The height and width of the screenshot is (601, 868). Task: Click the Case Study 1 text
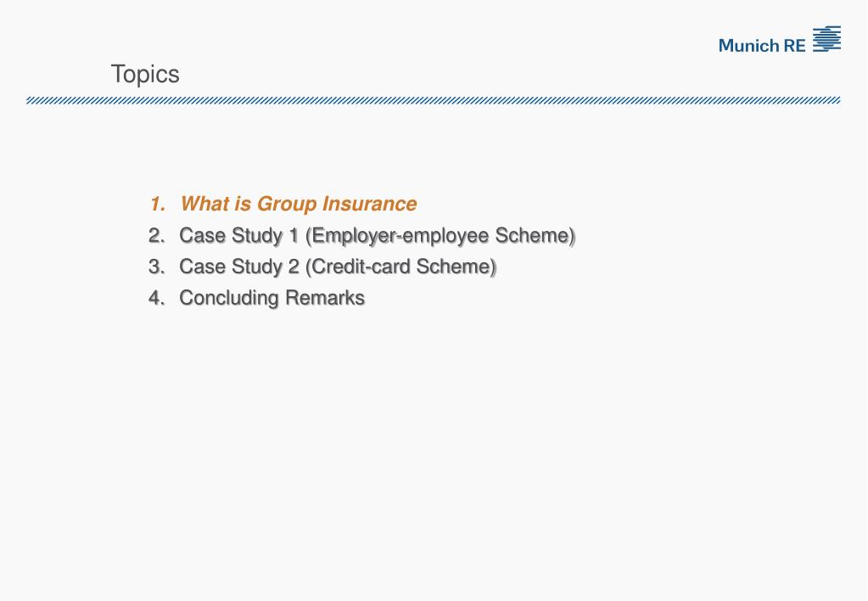pyautogui.click(x=239, y=236)
